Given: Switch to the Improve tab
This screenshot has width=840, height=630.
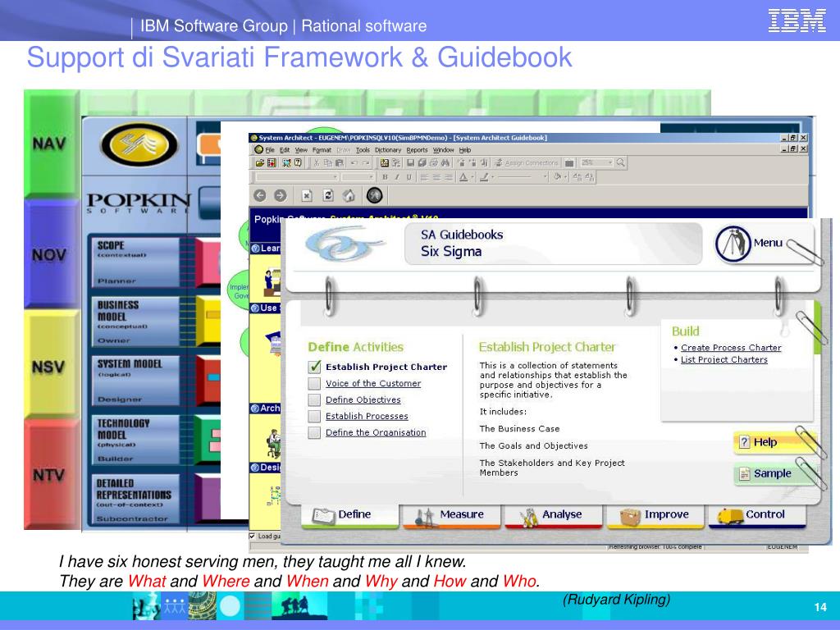Looking at the screenshot, I should (x=655, y=515).
